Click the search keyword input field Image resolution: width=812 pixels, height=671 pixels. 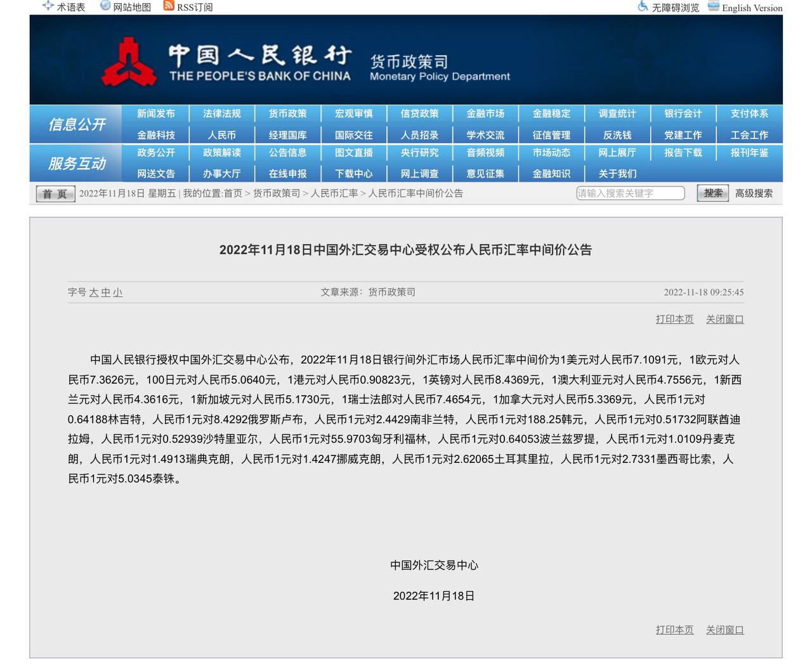pos(630,193)
